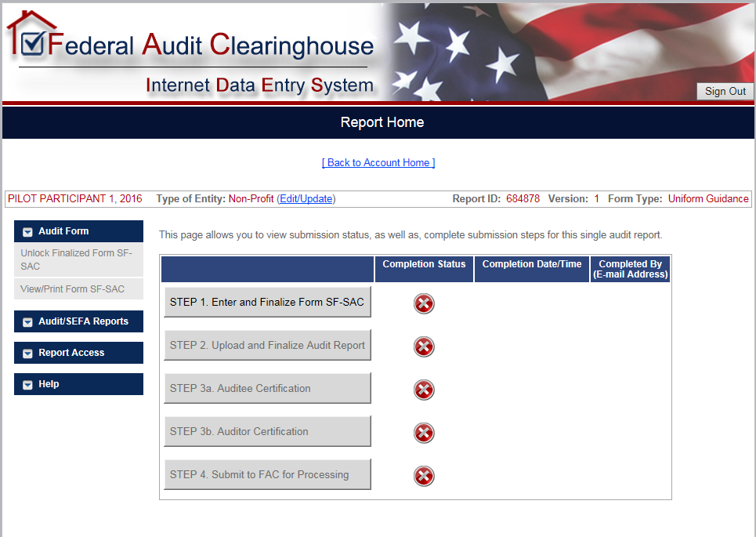Collapse the Audit Form section arrow icon

[x=27, y=232]
